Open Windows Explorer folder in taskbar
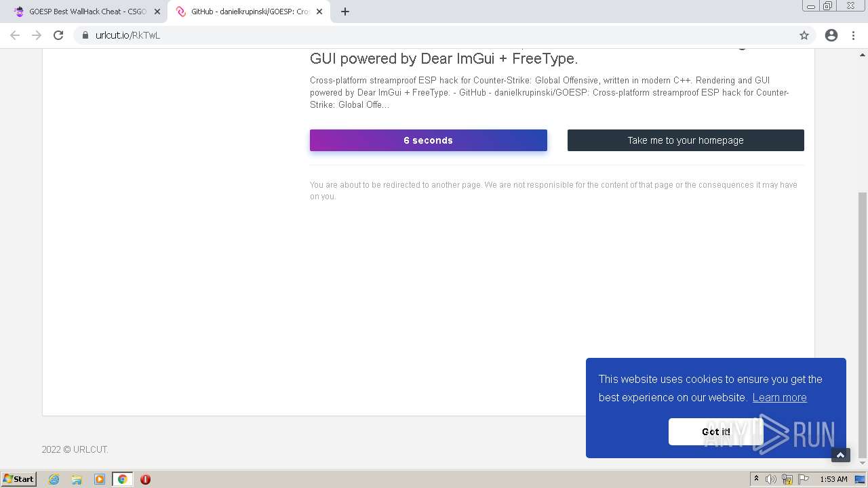The image size is (868, 488). click(x=77, y=479)
